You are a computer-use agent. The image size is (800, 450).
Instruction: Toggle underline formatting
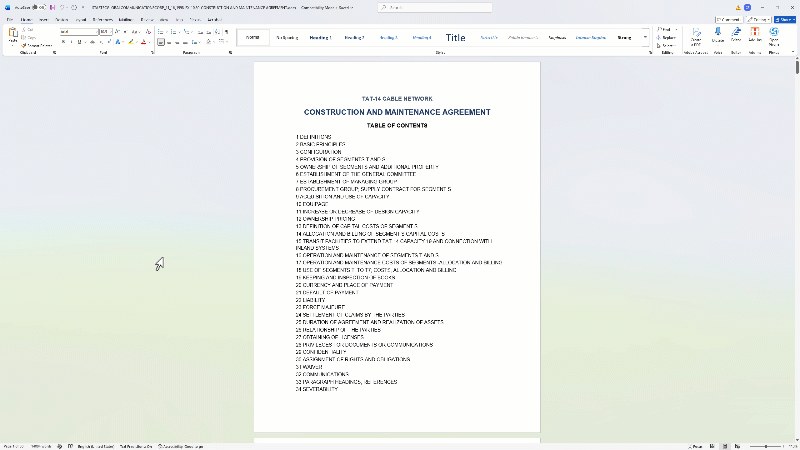pos(80,42)
